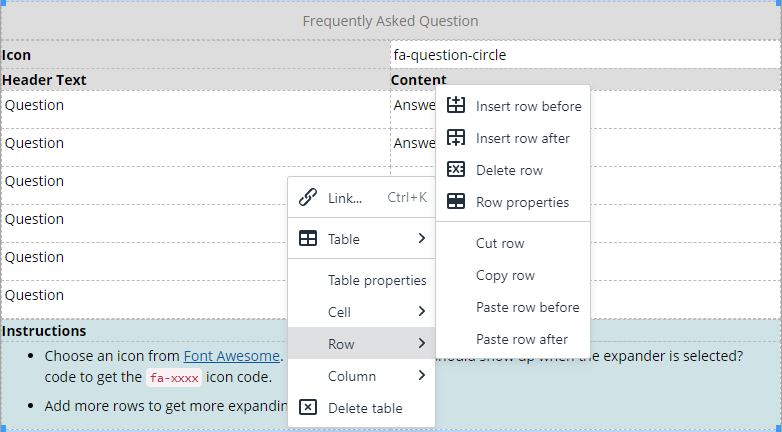Select Cut row option
Screen dimensions: 782x432
pos(500,243)
